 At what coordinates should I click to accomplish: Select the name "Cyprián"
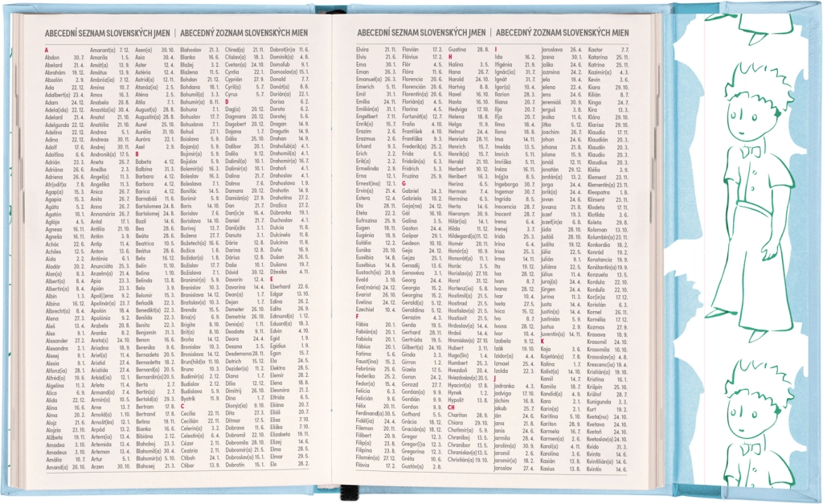(234, 80)
